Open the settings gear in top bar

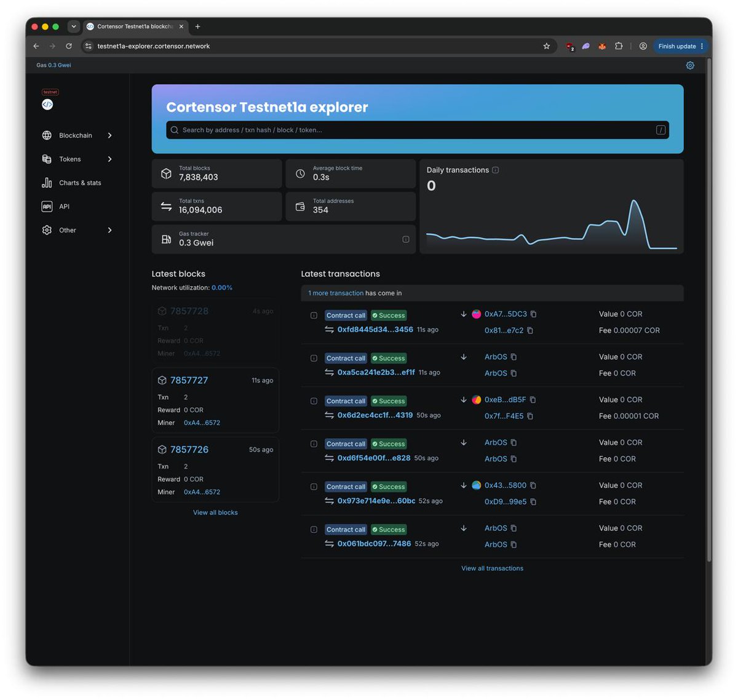[690, 65]
